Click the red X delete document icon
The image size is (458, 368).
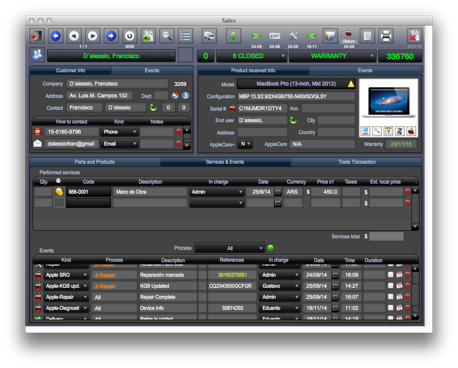coord(414,36)
